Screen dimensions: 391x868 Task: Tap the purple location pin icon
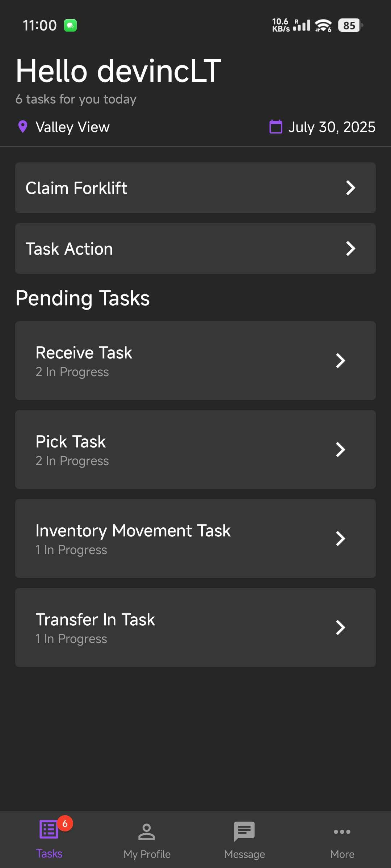(23, 127)
